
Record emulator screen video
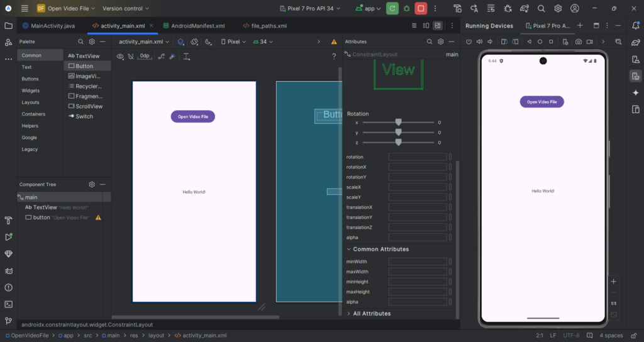coord(589,41)
